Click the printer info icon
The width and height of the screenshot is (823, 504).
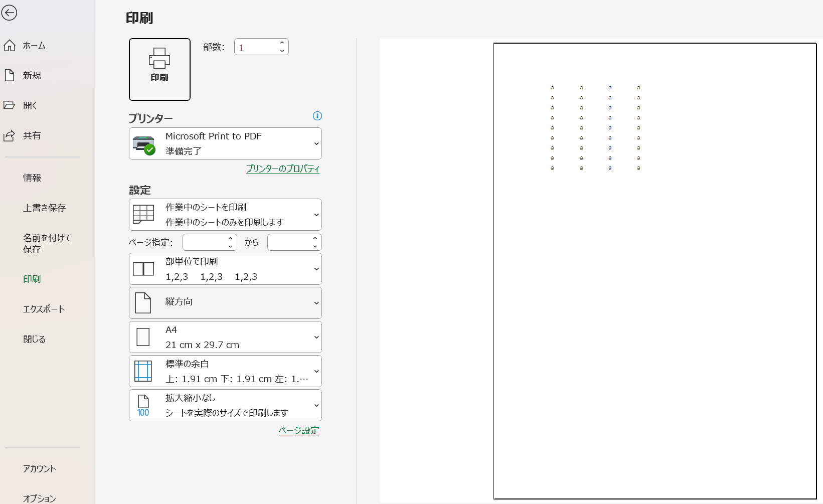tap(317, 116)
